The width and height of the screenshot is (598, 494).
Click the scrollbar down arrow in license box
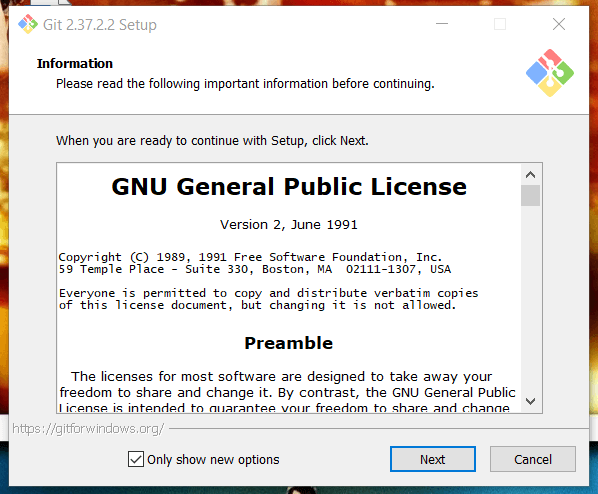point(530,401)
